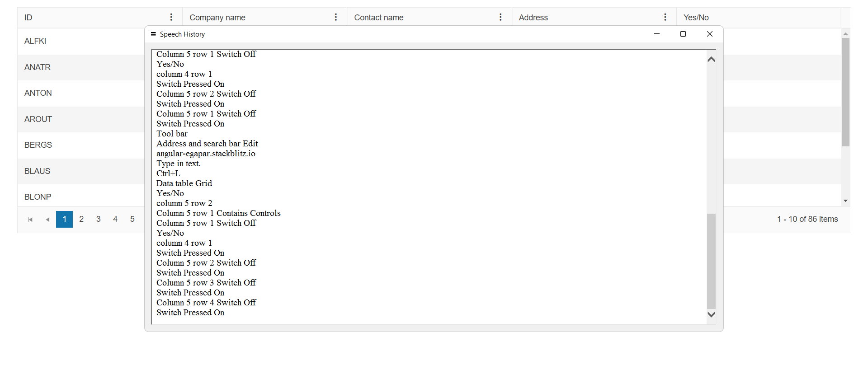Open the Address column menu
The height and width of the screenshot is (379, 868).
point(665,17)
